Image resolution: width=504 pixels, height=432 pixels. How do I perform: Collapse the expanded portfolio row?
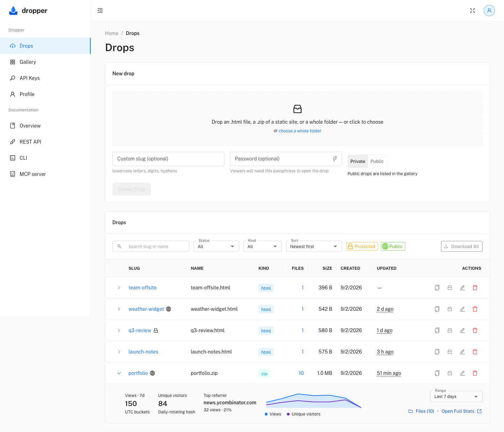tap(119, 373)
